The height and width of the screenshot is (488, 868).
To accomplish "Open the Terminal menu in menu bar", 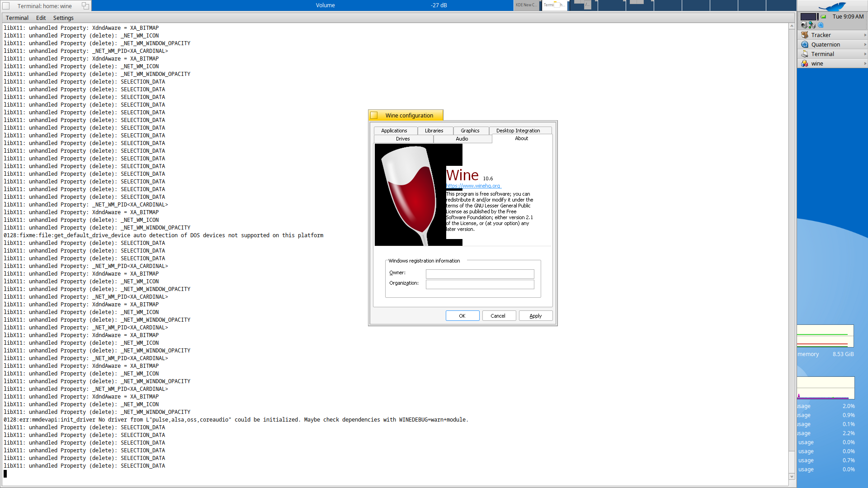I will click(x=17, y=18).
